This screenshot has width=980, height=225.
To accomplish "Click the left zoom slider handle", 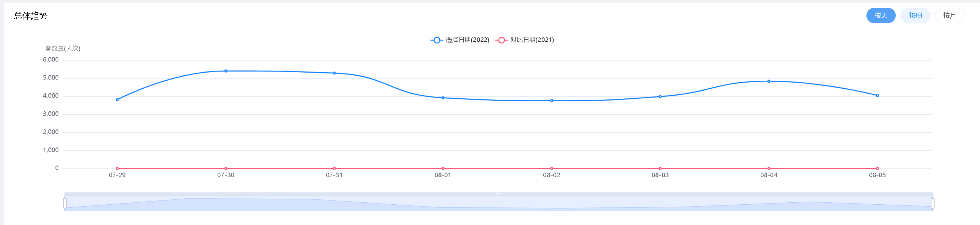I will click(65, 203).
